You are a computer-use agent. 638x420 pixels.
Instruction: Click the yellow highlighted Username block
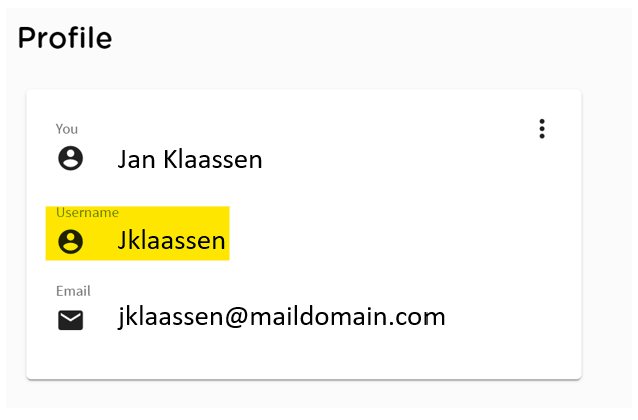pos(138,233)
